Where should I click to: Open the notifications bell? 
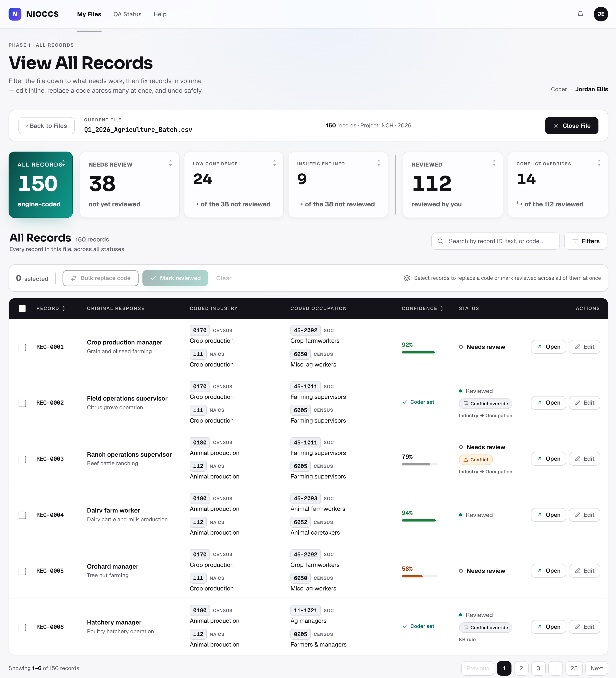[580, 14]
